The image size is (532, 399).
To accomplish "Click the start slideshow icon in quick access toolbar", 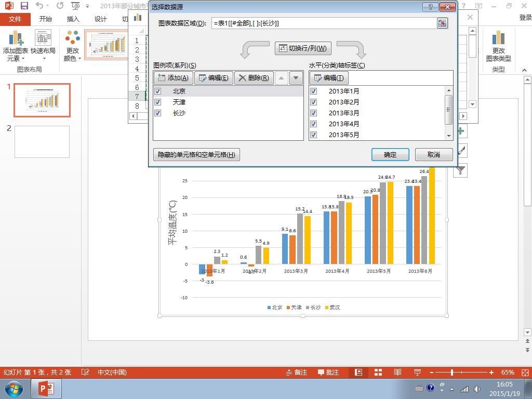I will (75, 6).
